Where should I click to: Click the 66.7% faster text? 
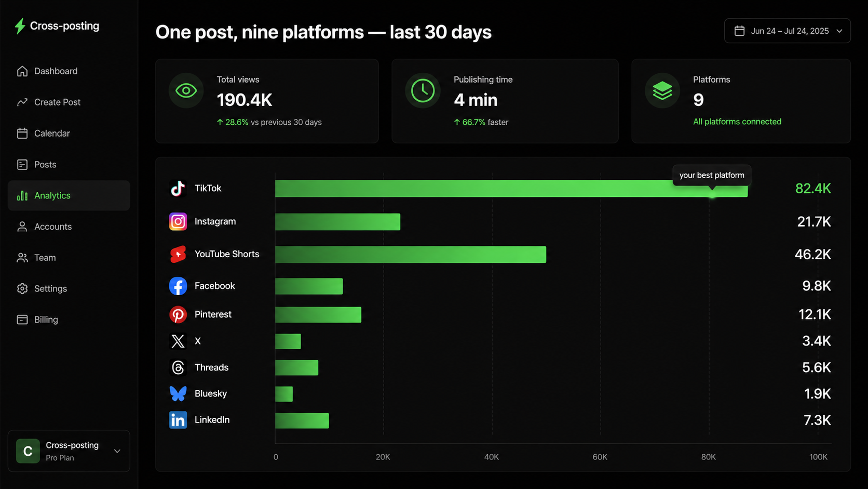click(x=481, y=122)
